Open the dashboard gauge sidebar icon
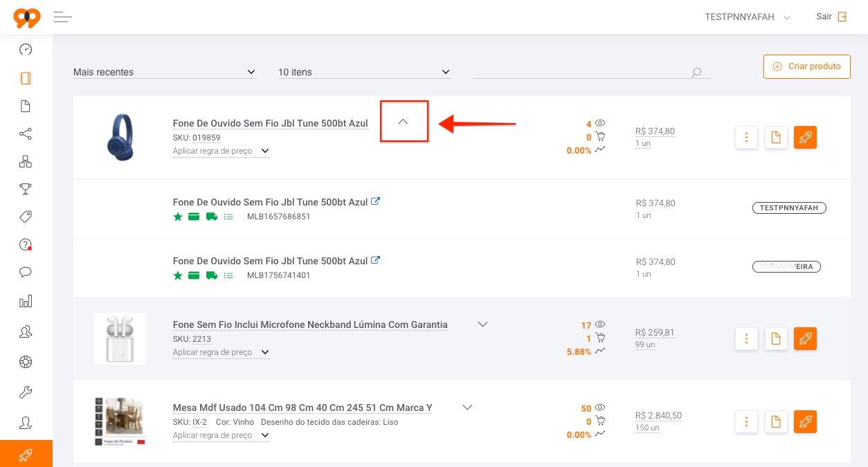 pyautogui.click(x=26, y=49)
